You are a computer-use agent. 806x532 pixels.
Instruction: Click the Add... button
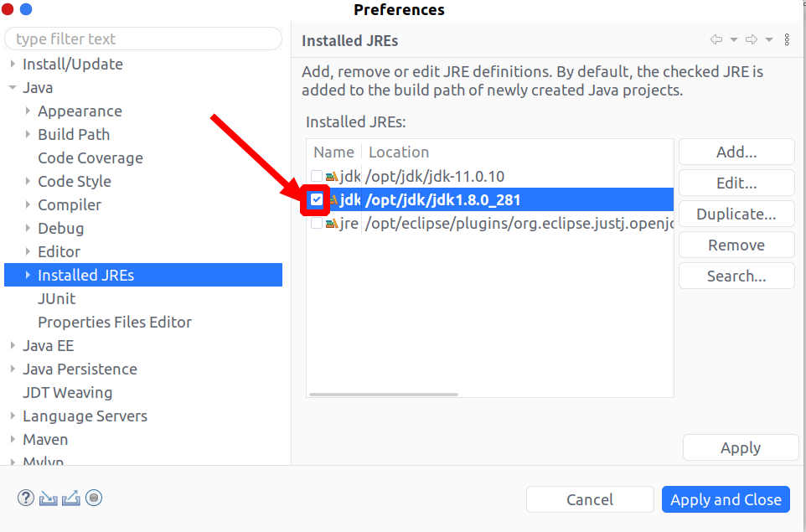point(736,152)
